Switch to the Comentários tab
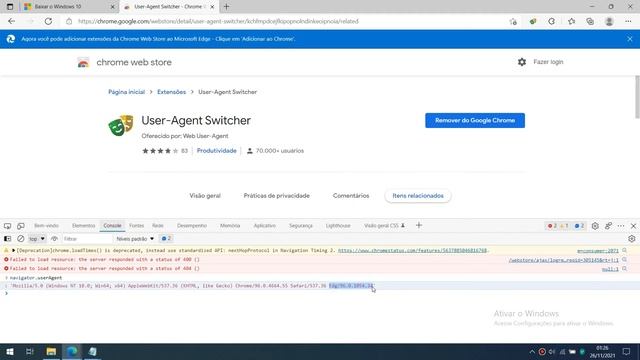 [x=351, y=196]
